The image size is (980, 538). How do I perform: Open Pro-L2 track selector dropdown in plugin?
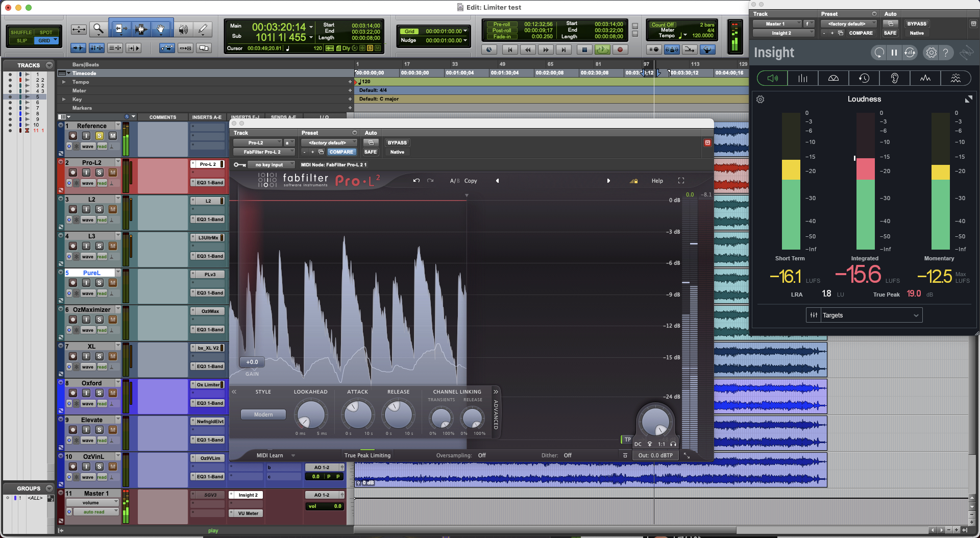258,143
